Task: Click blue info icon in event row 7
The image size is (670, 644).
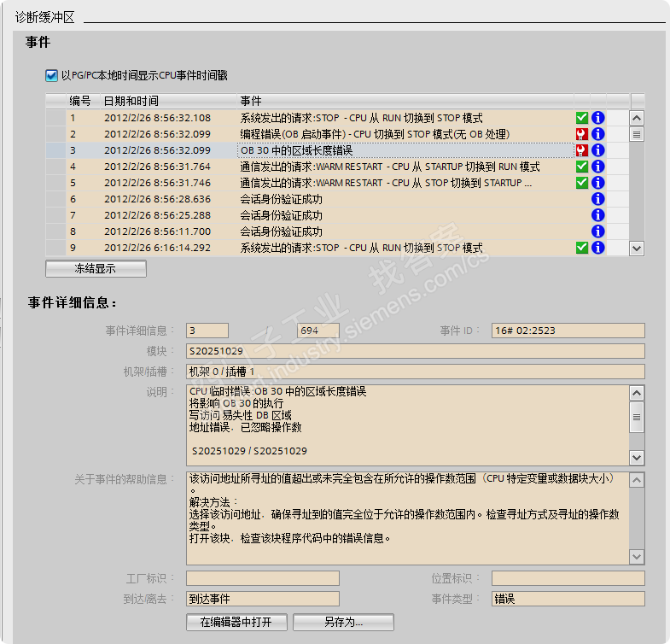Action: coord(597,215)
